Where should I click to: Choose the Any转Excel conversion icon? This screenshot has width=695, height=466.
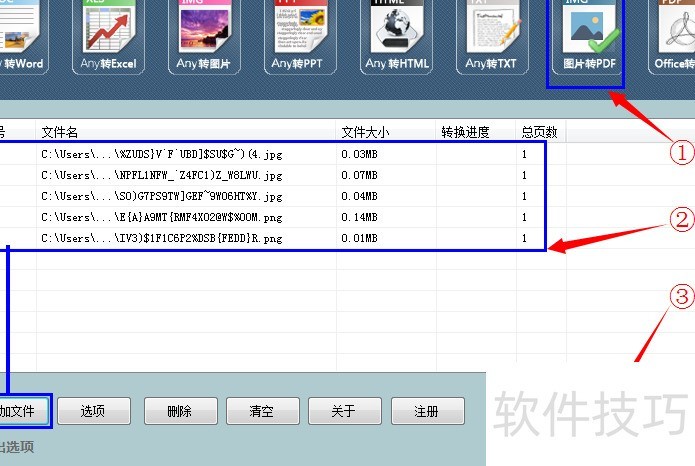(111, 37)
